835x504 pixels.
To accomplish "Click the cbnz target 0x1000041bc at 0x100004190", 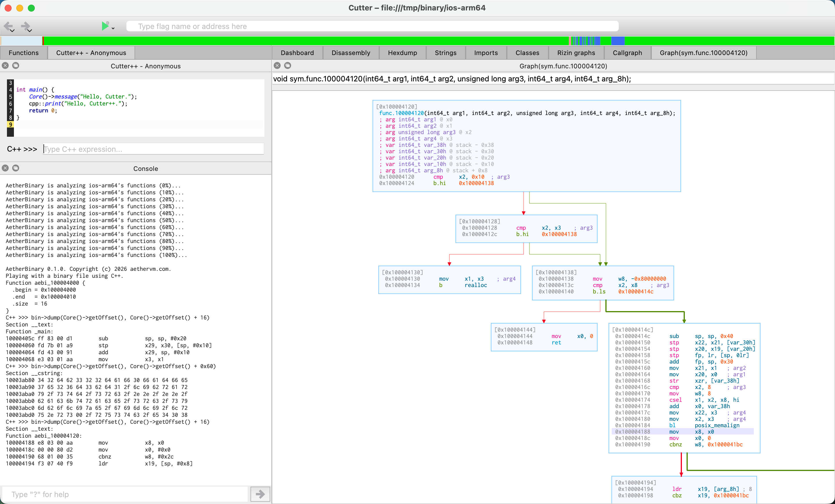I will click(725, 444).
